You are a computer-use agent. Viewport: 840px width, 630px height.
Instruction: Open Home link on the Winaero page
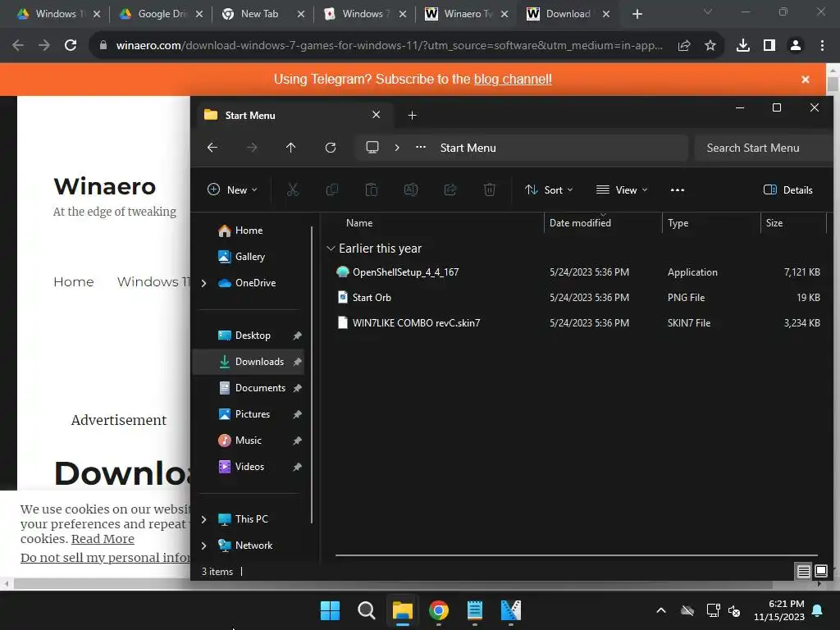(73, 282)
